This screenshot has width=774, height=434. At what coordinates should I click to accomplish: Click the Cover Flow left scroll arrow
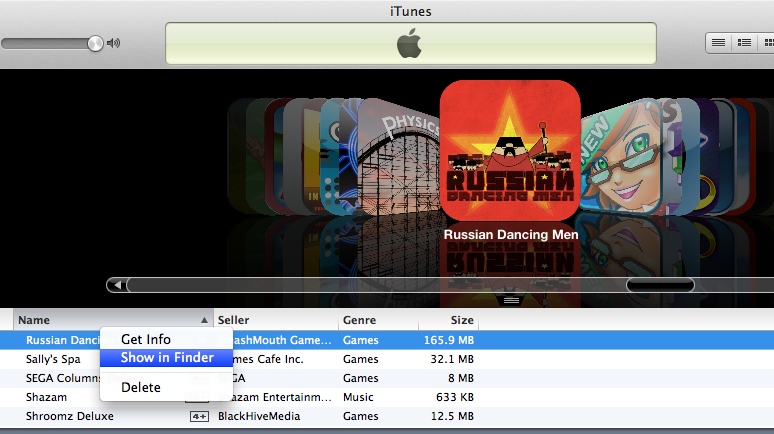click(x=117, y=285)
